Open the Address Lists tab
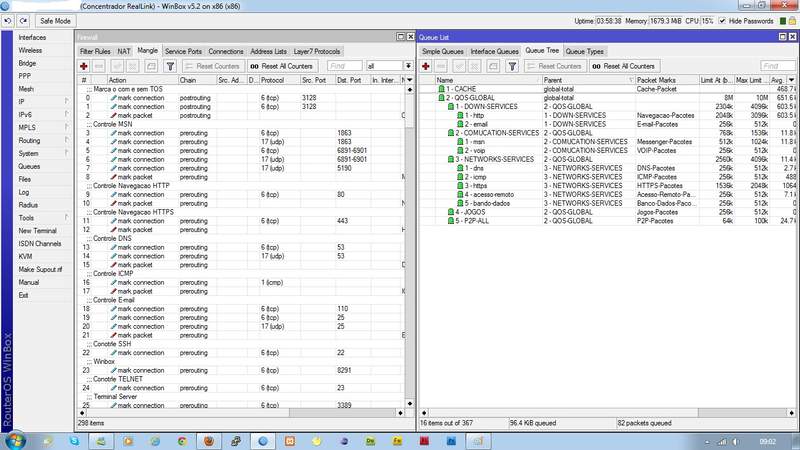800x450 pixels. point(268,52)
